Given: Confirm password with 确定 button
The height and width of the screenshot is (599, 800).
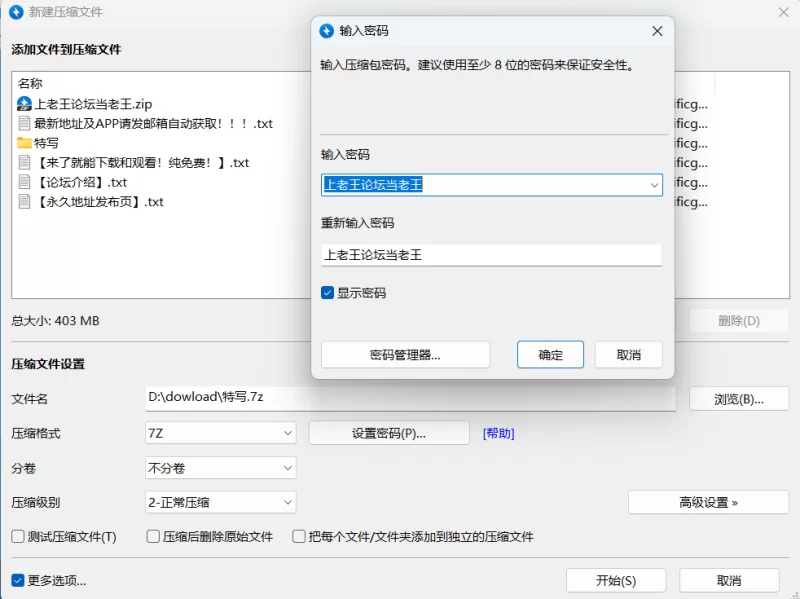Looking at the screenshot, I should pos(551,355).
